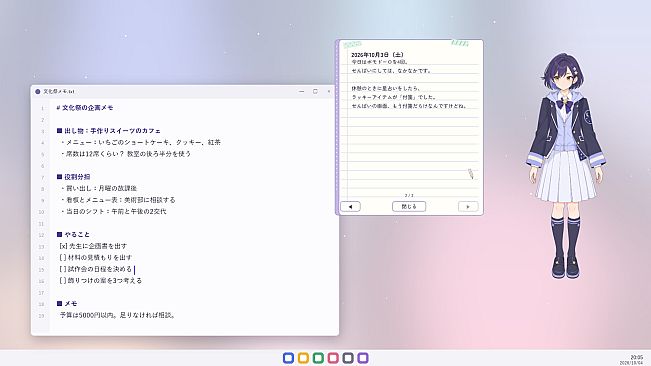Viewport: 651px width, 366px height.
Task: Click the line '予算は5000円以内。足りなければ相談。'
Action: 117,315
